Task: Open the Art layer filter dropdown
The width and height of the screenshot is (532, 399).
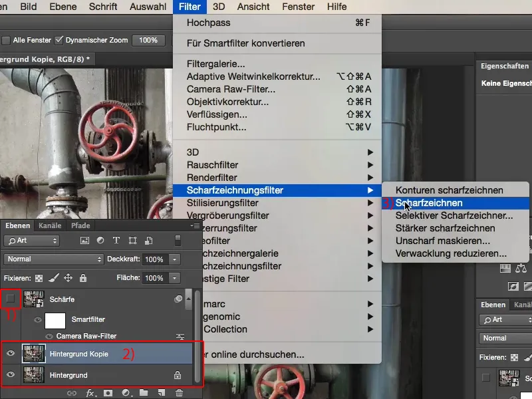Action: tap(31, 241)
